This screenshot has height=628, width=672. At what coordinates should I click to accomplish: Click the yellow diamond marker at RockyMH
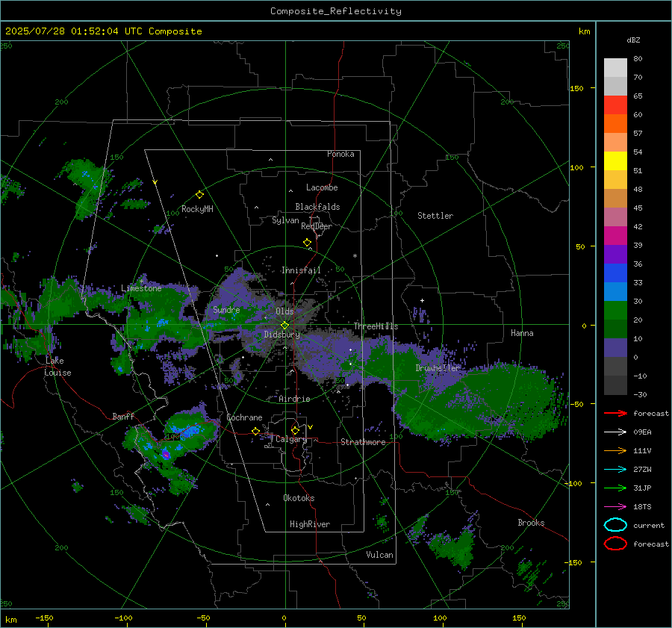click(199, 195)
